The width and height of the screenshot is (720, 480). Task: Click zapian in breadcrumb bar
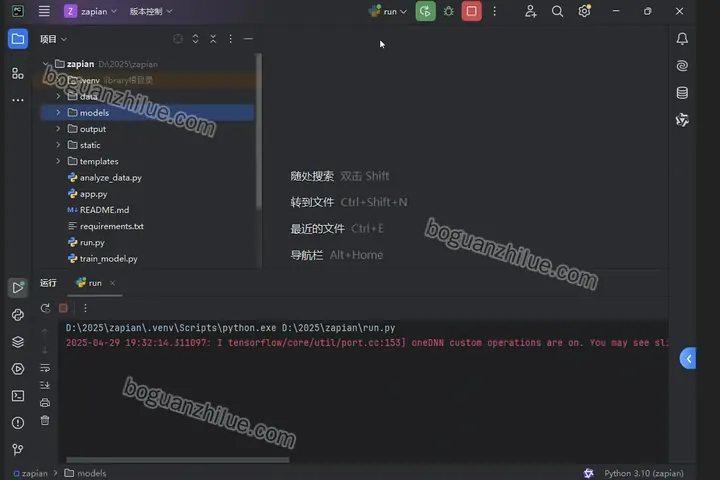click(x=30, y=473)
